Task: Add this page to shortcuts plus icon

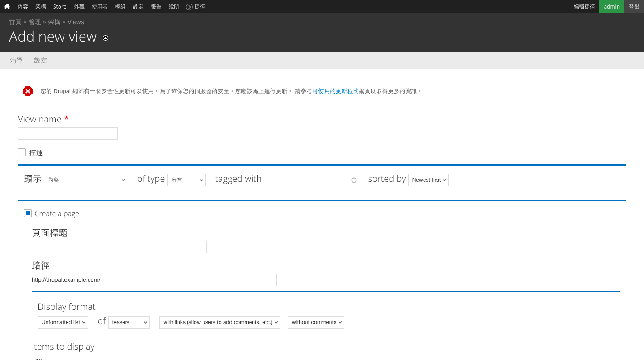Action: tap(106, 38)
